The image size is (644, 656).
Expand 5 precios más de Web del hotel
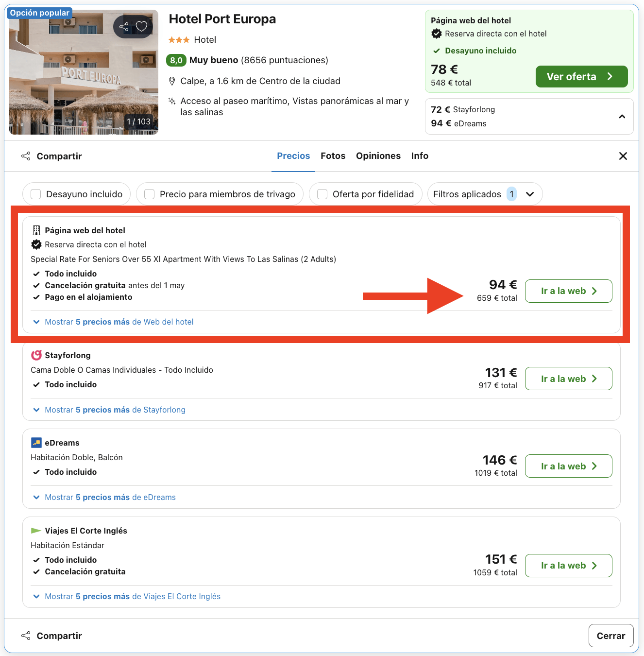pos(118,322)
